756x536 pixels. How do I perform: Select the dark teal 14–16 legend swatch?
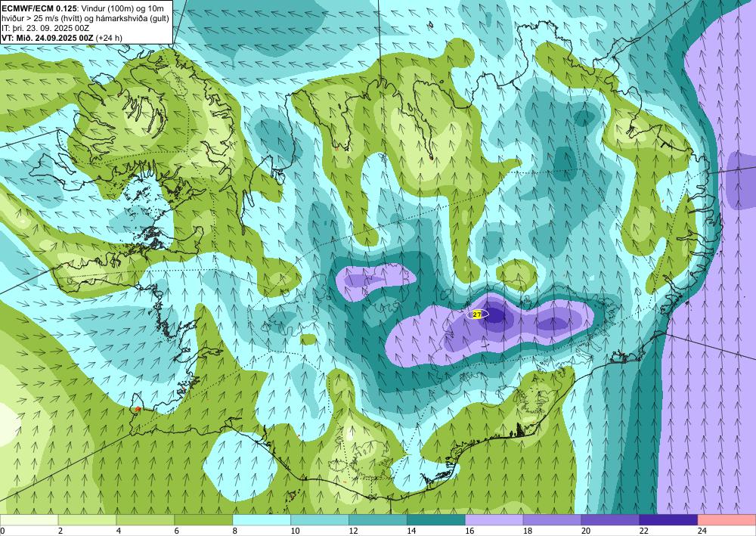coord(436,520)
